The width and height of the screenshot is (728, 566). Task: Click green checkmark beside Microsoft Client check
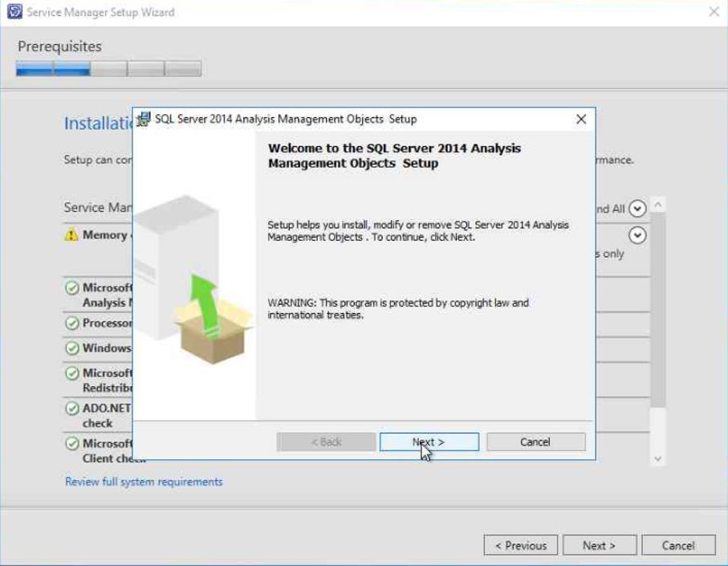point(72,444)
